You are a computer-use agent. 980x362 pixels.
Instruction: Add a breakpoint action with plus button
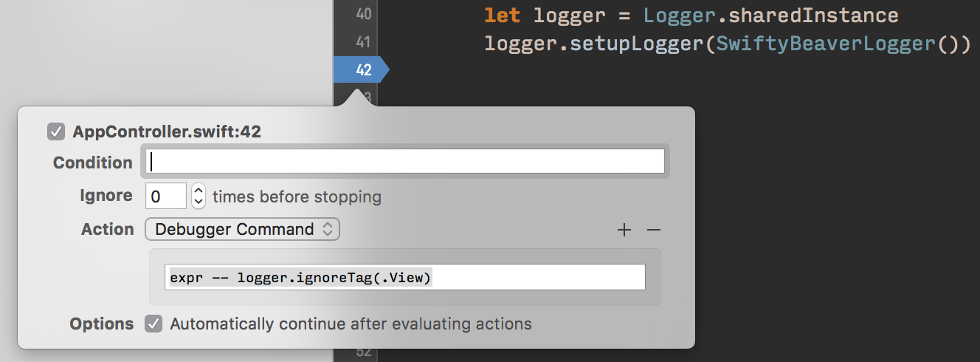pyautogui.click(x=624, y=230)
